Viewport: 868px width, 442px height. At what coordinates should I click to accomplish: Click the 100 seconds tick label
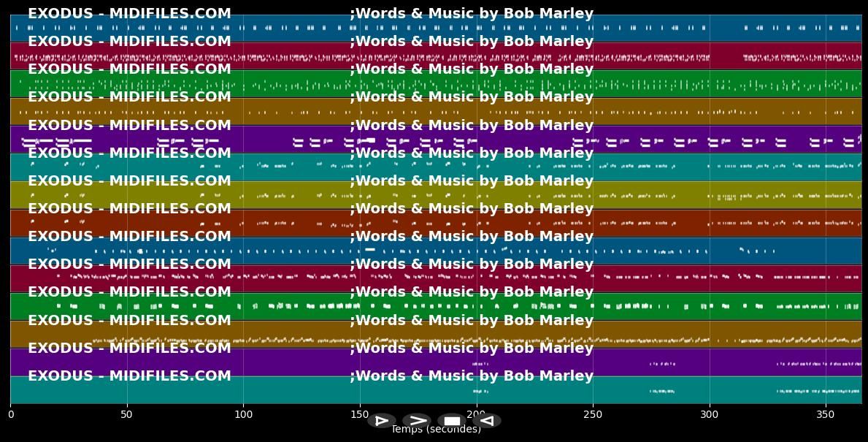point(243,414)
